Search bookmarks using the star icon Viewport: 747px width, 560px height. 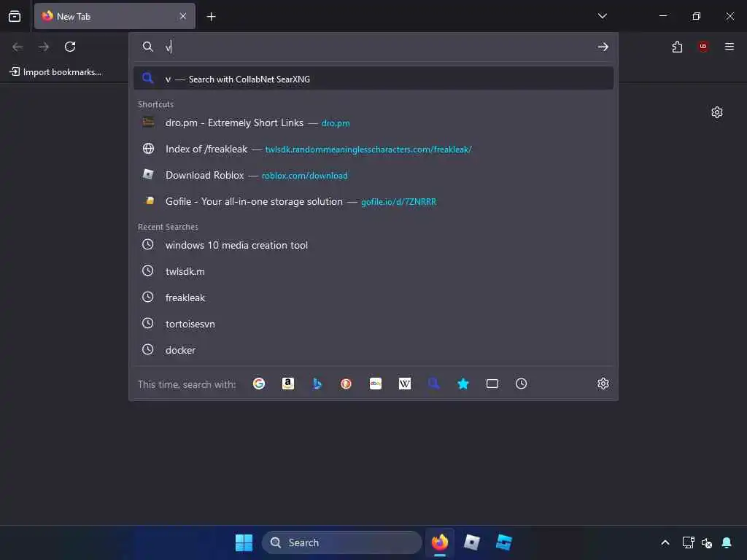tap(463, 384)
